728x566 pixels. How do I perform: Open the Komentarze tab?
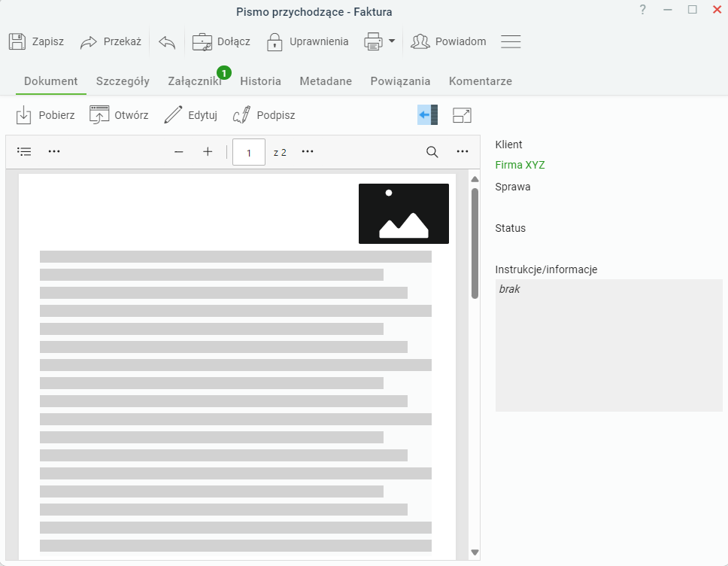pos(480,81)
